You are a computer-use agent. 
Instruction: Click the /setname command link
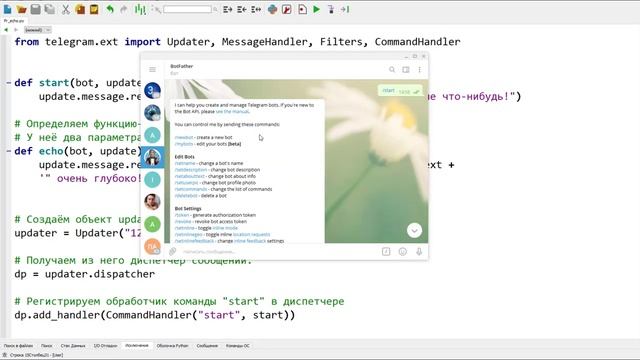tap(185, 163)
